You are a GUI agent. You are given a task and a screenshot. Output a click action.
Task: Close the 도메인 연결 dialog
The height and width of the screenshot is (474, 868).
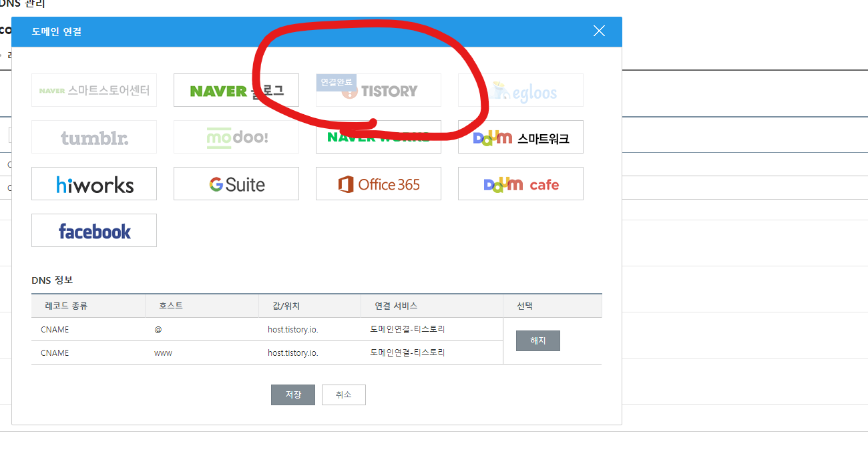tap(599, 31)
